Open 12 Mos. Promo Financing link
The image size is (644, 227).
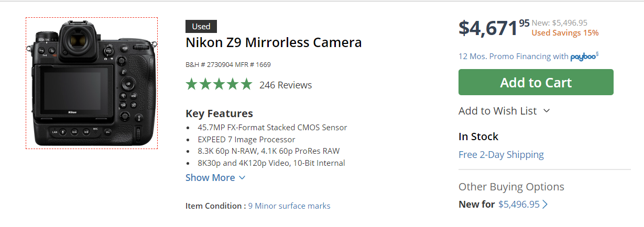[512, 56]
